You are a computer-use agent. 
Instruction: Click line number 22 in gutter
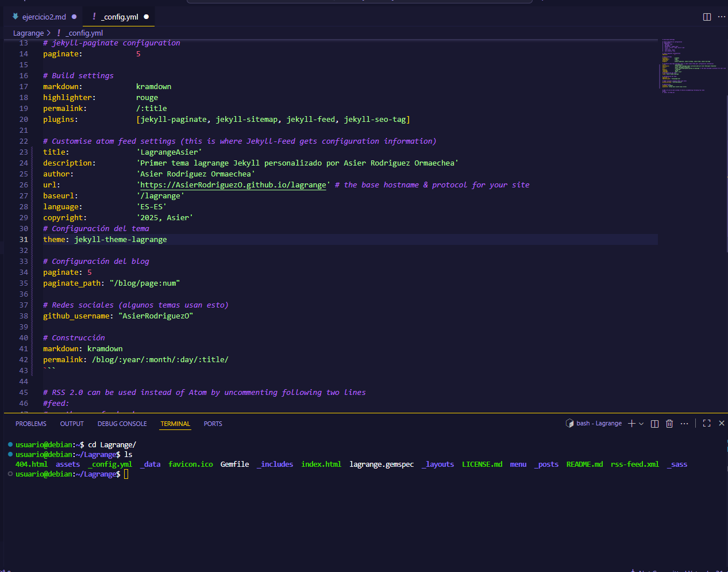[x=24, y=141]
